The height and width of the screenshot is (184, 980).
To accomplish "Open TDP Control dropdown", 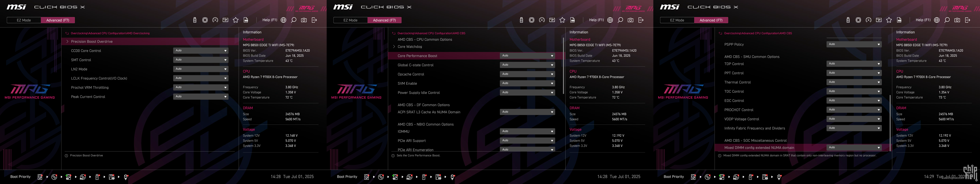I will click(x=854, y=64).
